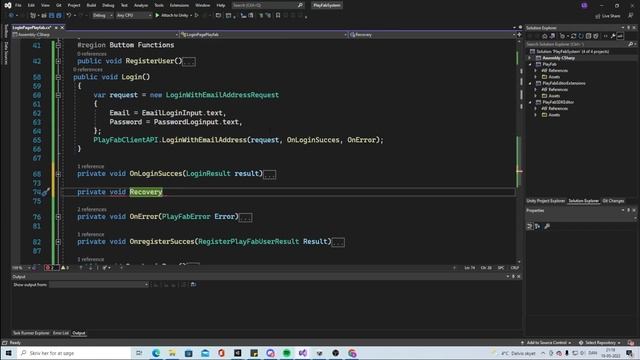
Task: Select the Output tab
Action: click(x=79, y=333)
